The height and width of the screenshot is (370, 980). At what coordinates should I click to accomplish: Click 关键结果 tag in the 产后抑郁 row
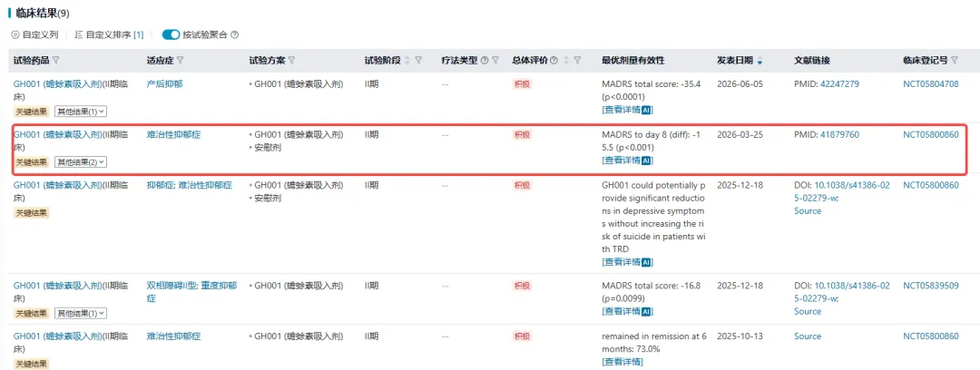pyautogui.click(x=31, y=112)
